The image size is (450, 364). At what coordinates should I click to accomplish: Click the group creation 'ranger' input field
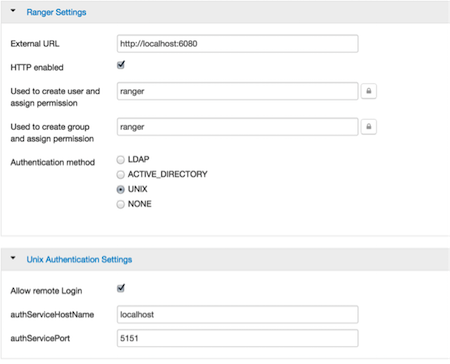[x=238, y=127]
